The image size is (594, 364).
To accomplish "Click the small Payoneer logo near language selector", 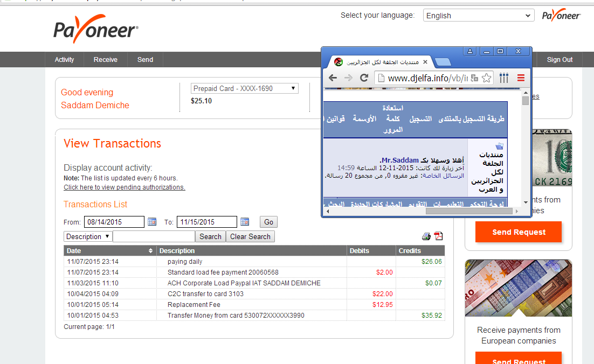I will tap(561, 15).
